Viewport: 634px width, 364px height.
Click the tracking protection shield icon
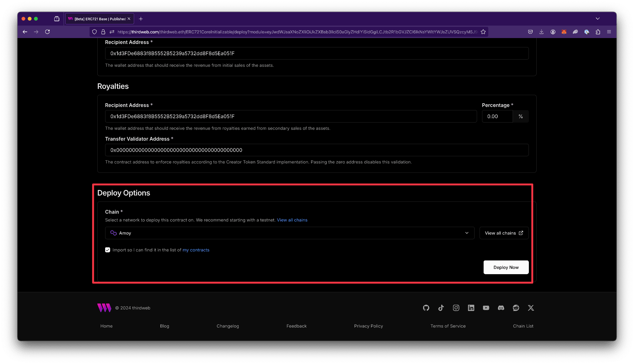click(94, 32)
